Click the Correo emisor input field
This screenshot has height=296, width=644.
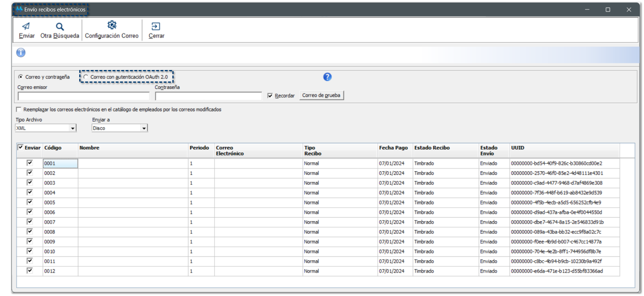[83, 96]
